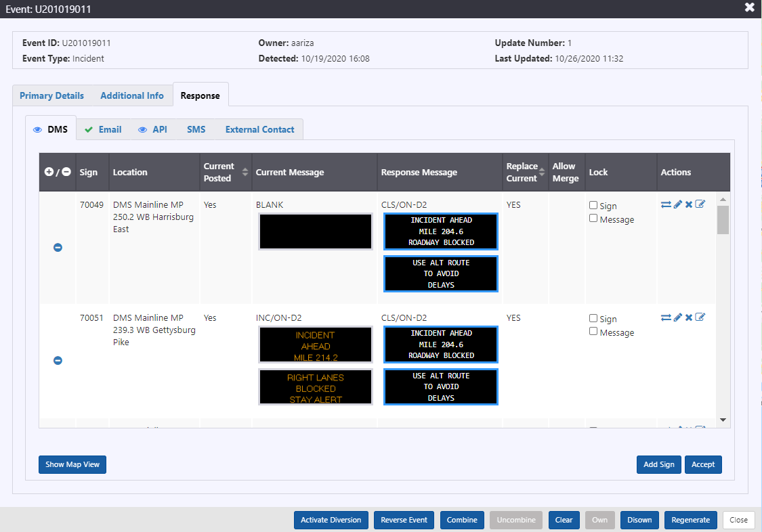Image resolution: width=762 pixels, height=532 pixels.
Task: Click the blank current message preview for 70049
Action: (316, 231)
